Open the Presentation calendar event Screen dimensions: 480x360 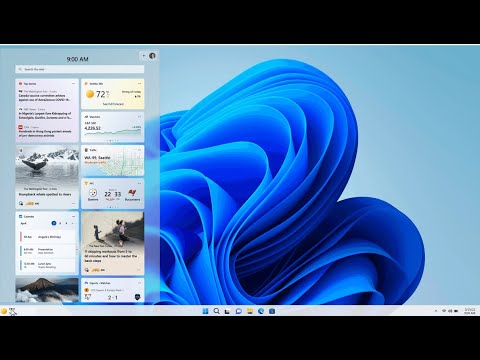pos(48,251)
